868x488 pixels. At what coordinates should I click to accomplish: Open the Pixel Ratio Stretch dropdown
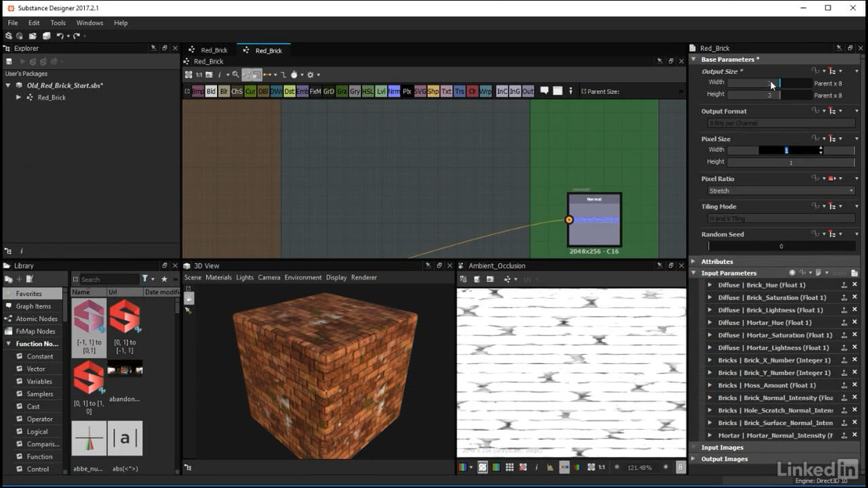click(781, 191)
